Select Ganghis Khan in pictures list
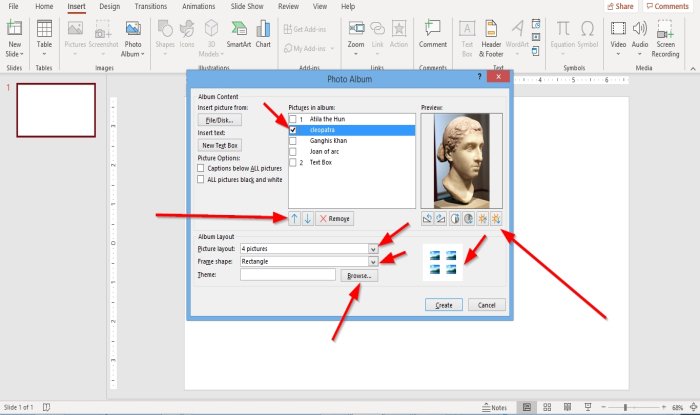This screenshot has width=700, height=415. click(328, 141)
